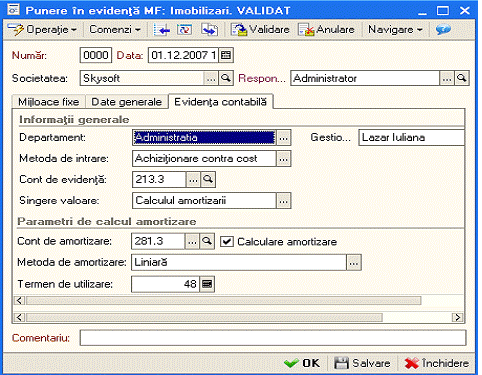The image size is (482, 375).
Task: Click the refresh document toolbar icon
Action: point(184,30)
